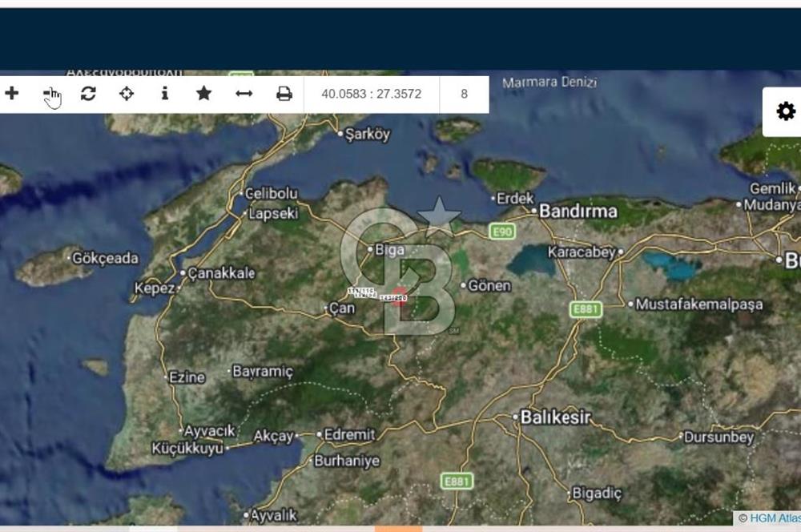Click the Gökçeada island label

105,258
